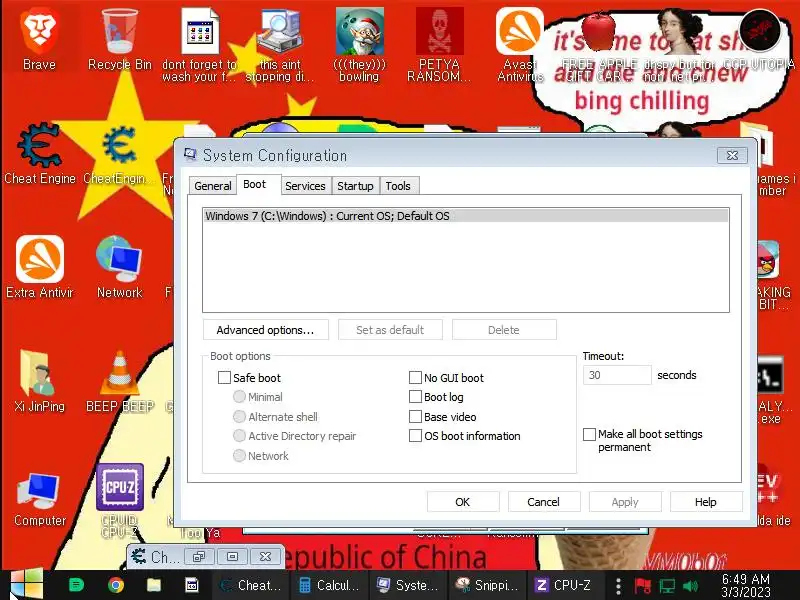Check Make all boot settings permanent

[589, 434]
